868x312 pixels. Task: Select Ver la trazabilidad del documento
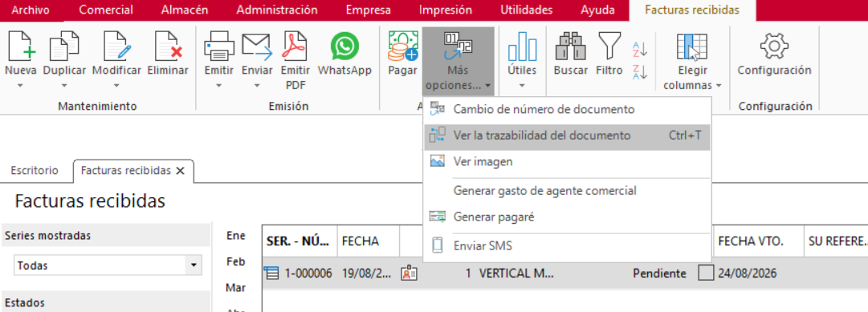567,136
